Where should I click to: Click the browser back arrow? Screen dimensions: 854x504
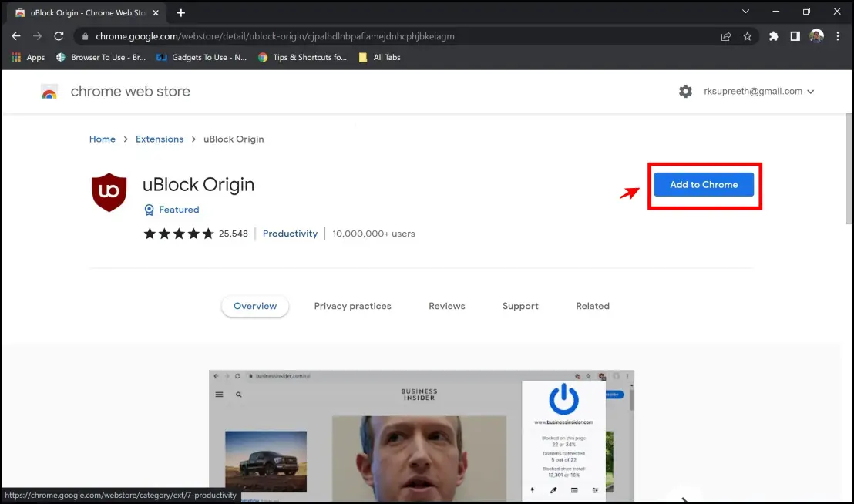coord(15,36)
